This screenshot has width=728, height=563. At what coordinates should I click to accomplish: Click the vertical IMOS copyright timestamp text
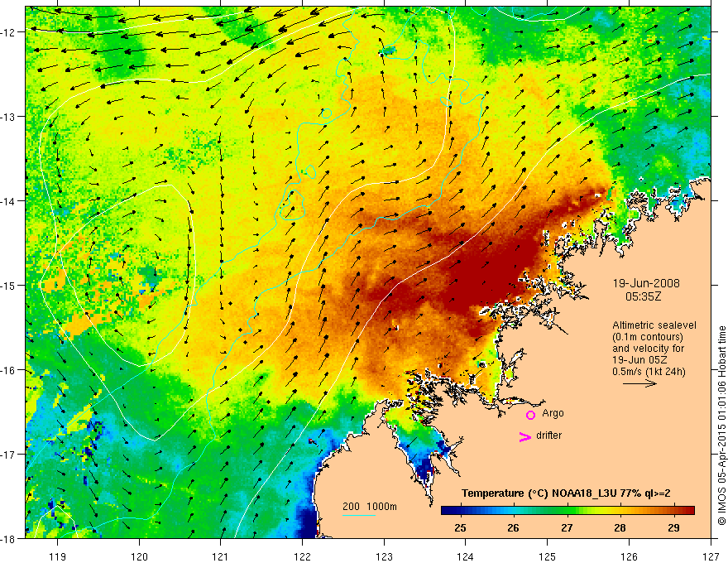coord(721,426)
